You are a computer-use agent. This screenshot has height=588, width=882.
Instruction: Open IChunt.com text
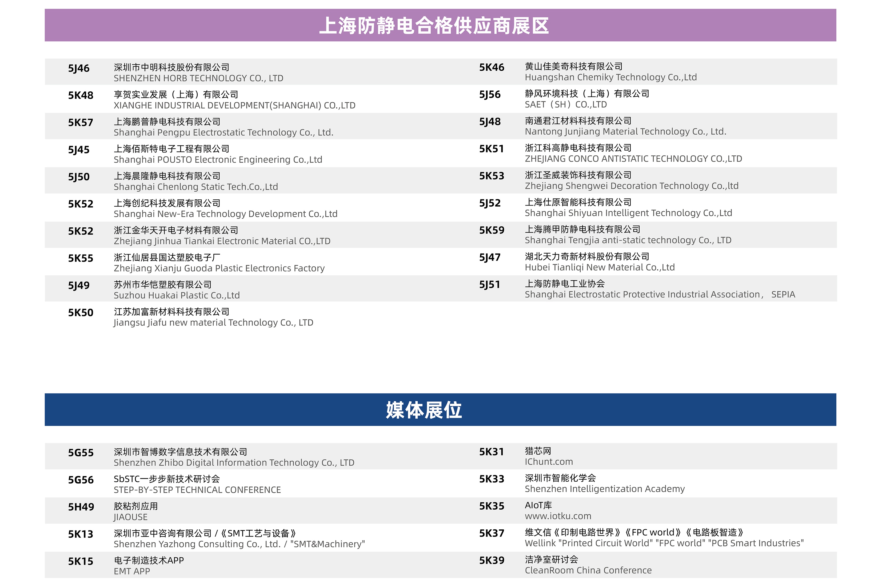549,462
